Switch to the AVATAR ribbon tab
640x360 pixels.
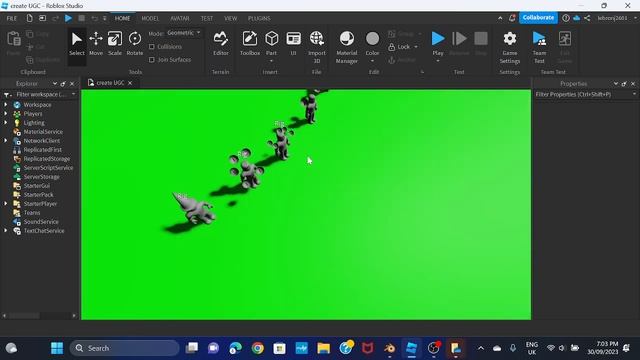[x=180, y=18]
